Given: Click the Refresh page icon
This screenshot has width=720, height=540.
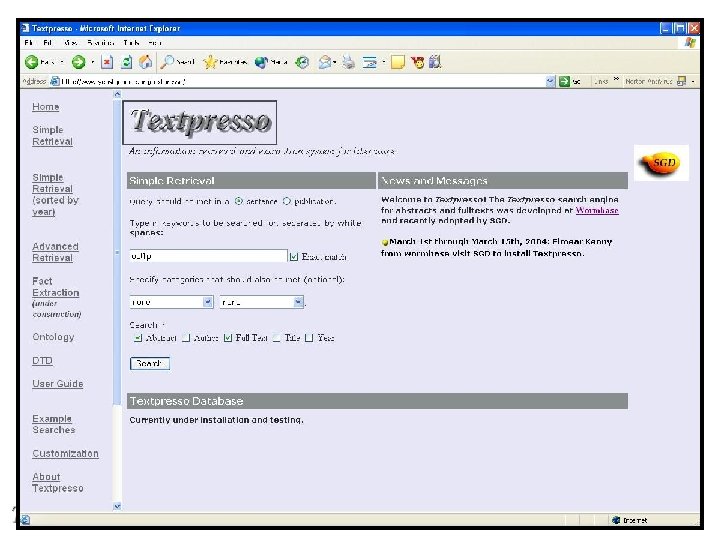Looking at the screenshot, I should click(x=126, y=62).
